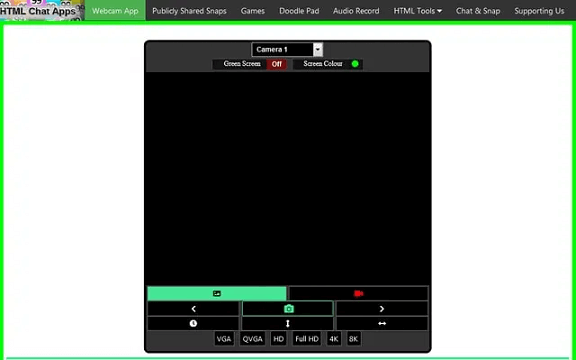Switch to photo mode with the green image icon
The image size is (576, 360).
[x=217, y=294]
